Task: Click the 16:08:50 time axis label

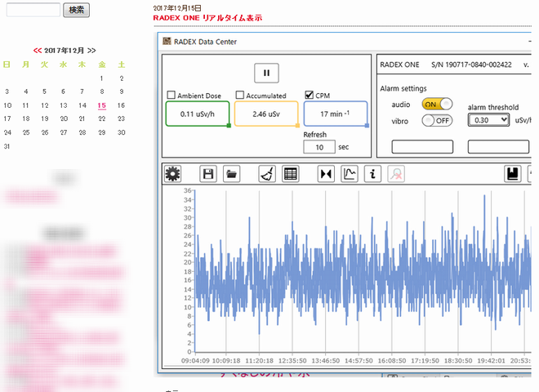Action: (x=392, y=361)
